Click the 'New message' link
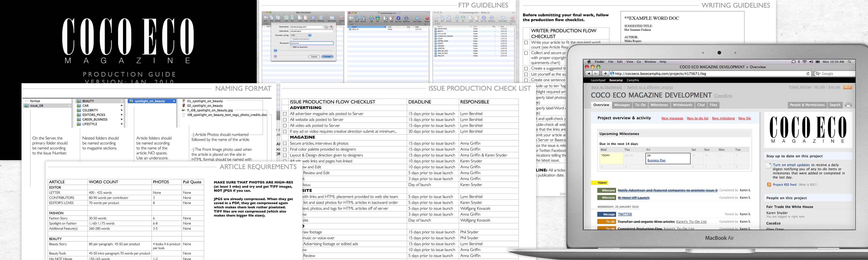Image resolution: width=868 pixels, height=260 pixels. click(x=672, y=118)
